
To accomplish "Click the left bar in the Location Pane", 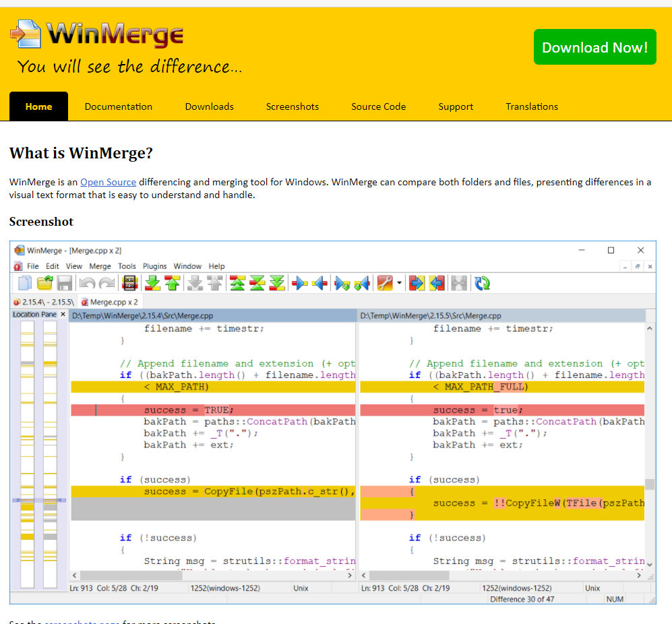I will (27, 454).
